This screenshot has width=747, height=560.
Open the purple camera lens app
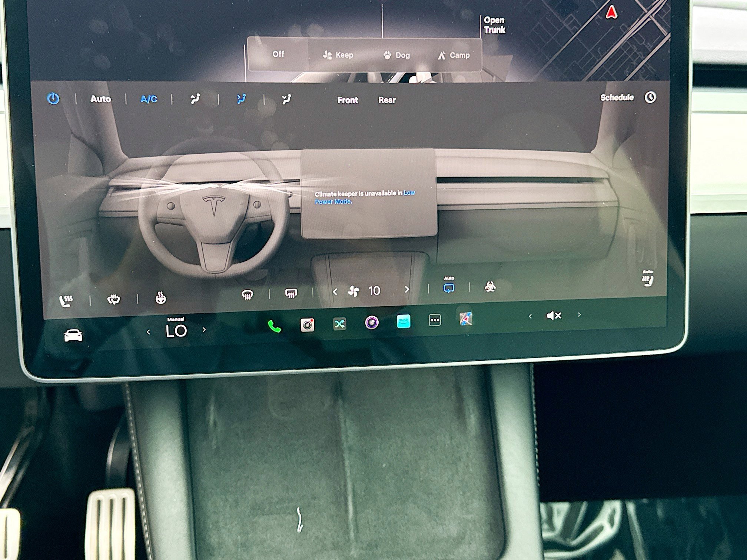tap(372, 322)
